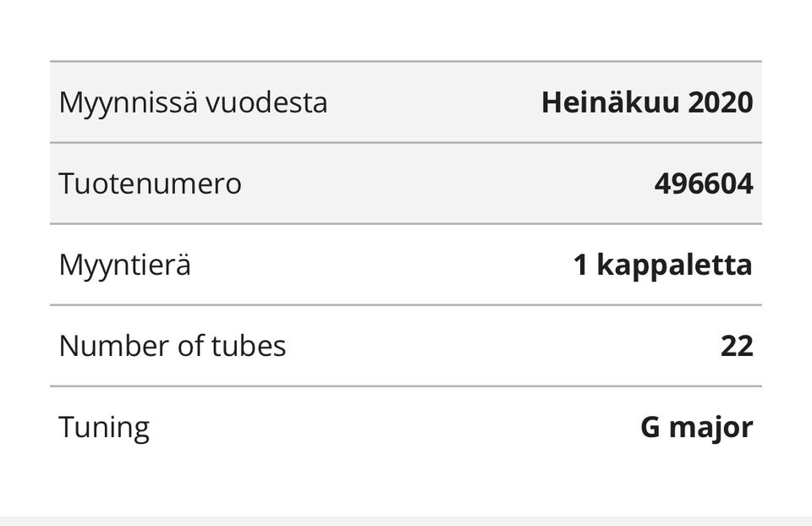Click the word "kappaletta"
Viewport: 812px width, 526px height.
(x=674, y=265)
